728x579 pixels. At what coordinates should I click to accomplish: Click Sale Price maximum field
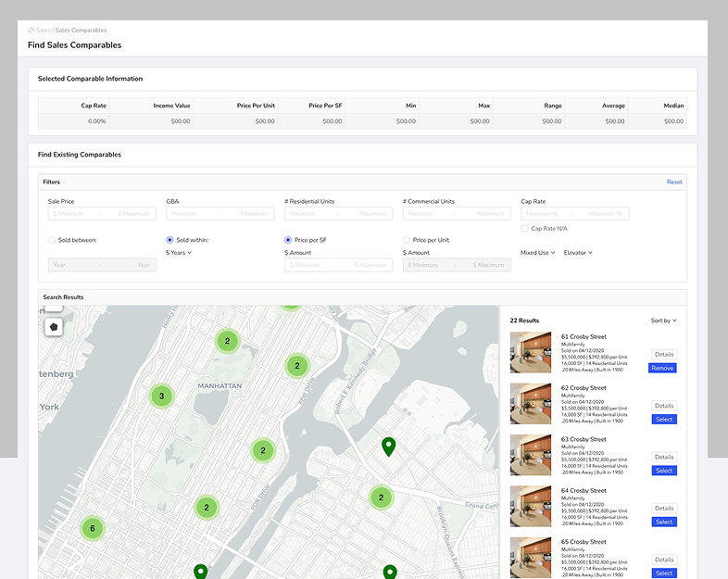pos(132,214)
